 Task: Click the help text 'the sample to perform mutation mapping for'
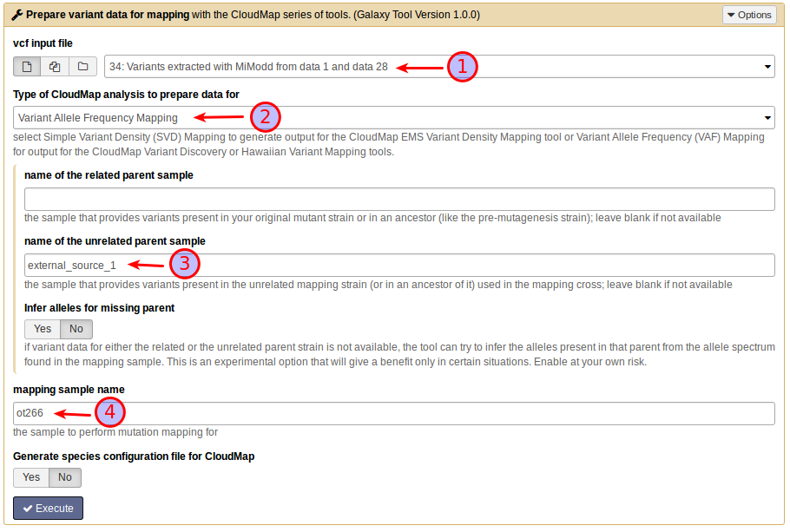[x=115, y=432]
